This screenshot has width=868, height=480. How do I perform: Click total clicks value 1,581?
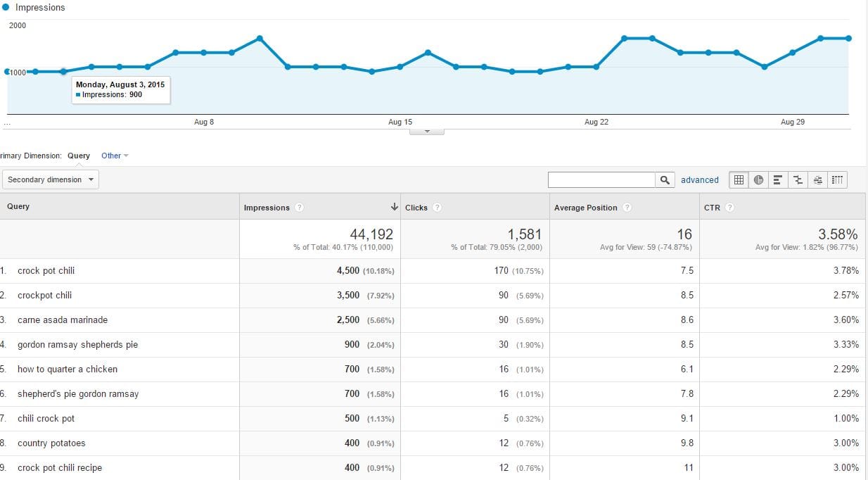(x=525, y=234)
